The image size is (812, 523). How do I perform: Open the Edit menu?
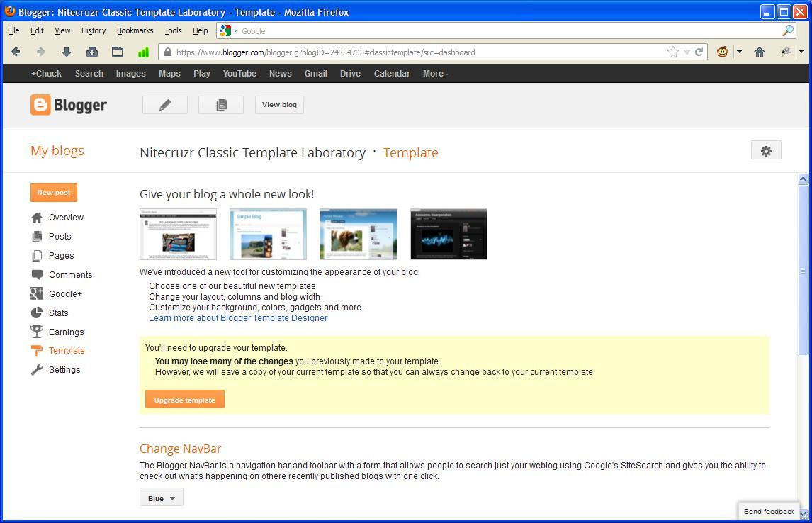click(x=37, y=30)
